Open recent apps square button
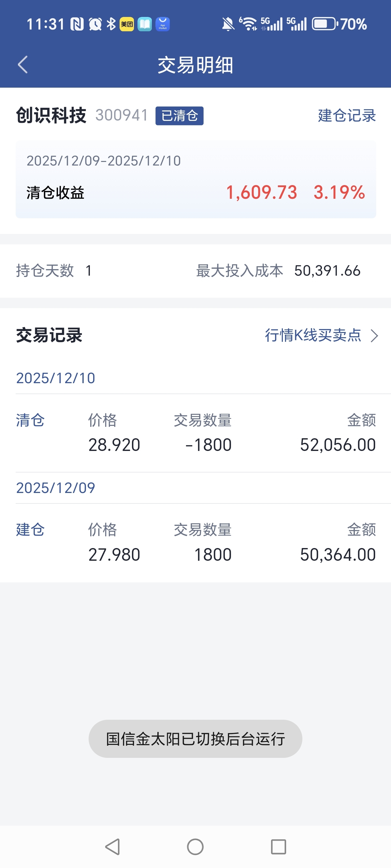391x868 pixels. point(278,846)
